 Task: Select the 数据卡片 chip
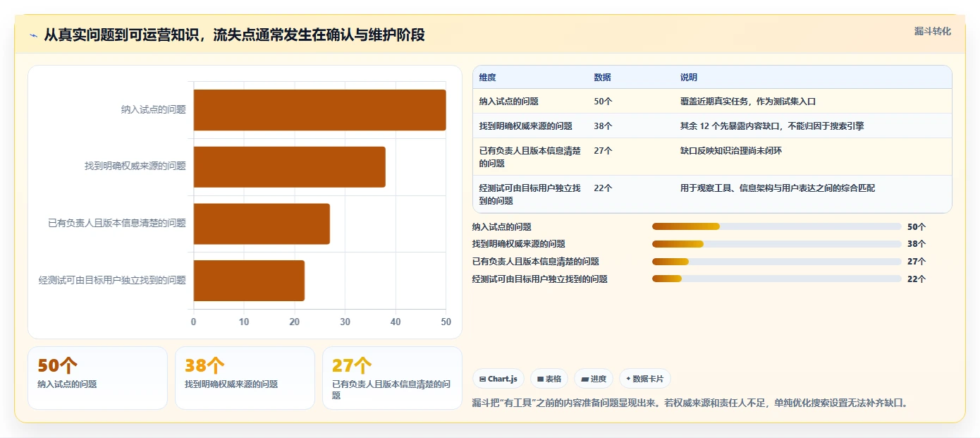click(x=645, y=379)
